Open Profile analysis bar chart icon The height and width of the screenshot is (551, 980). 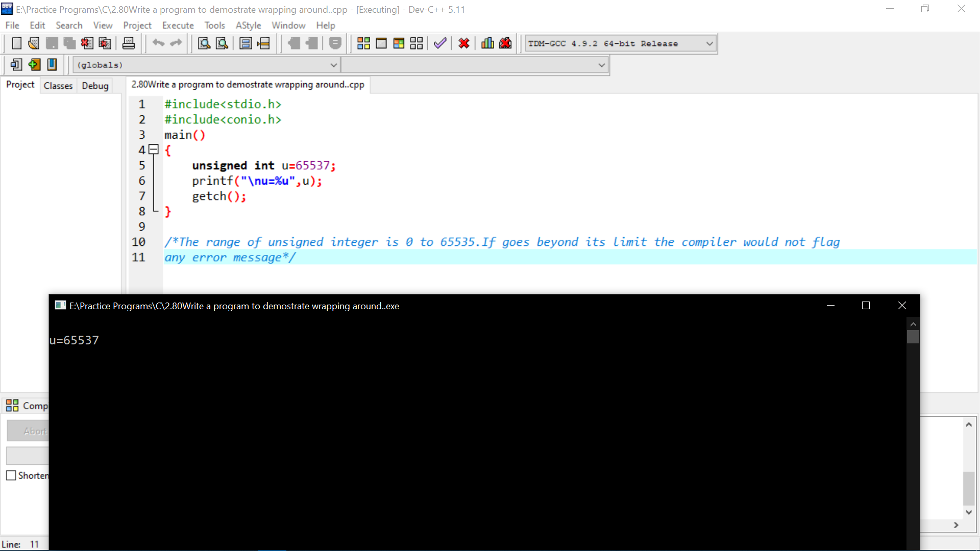coord(487,43)
